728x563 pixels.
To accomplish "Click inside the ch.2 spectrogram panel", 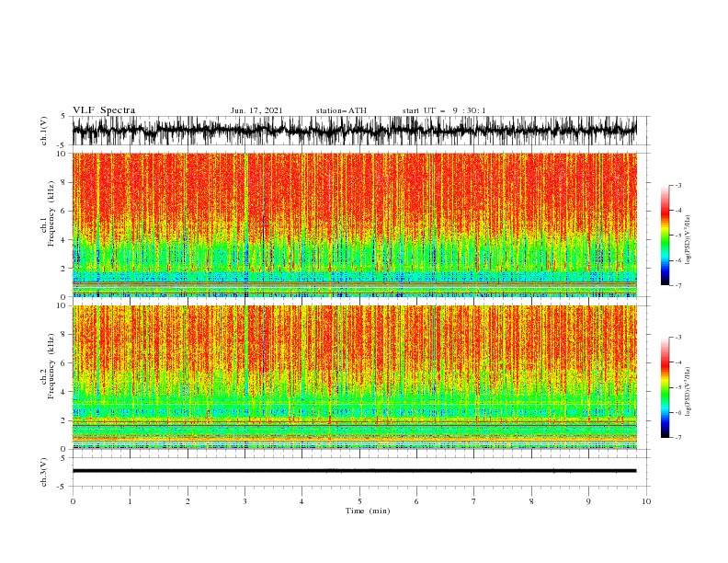I will coord(354,377).
